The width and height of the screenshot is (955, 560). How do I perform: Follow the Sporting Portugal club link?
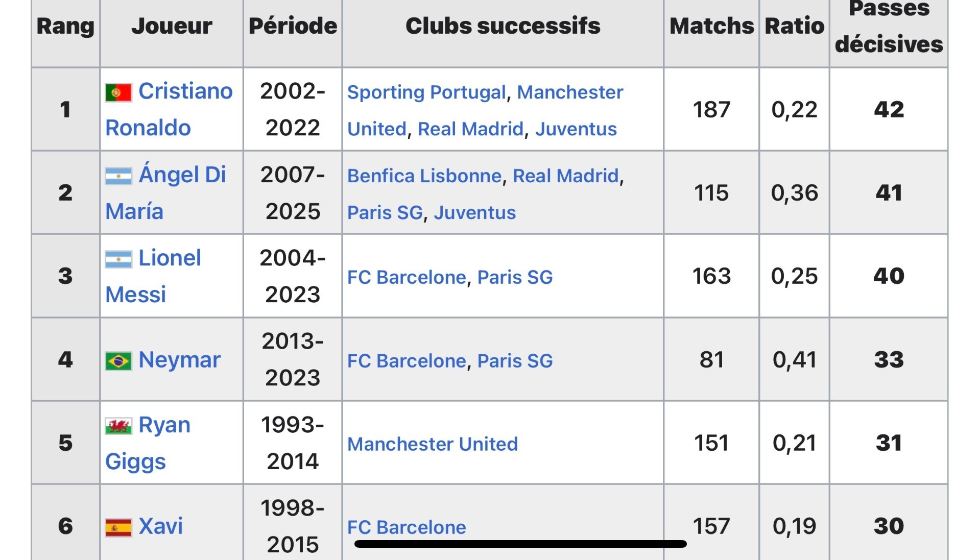tap(426, 92)
